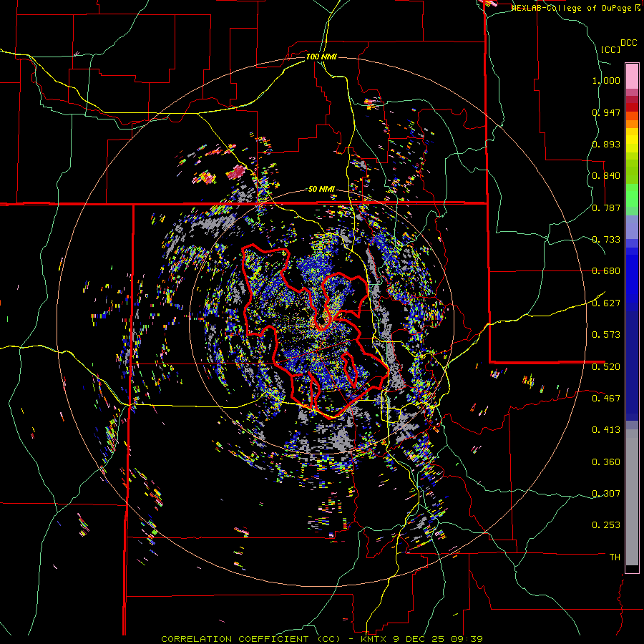The height and width of the screenshot is (644, 644).
Task: Click the 0.733 legend value
Action: (606, 240)
